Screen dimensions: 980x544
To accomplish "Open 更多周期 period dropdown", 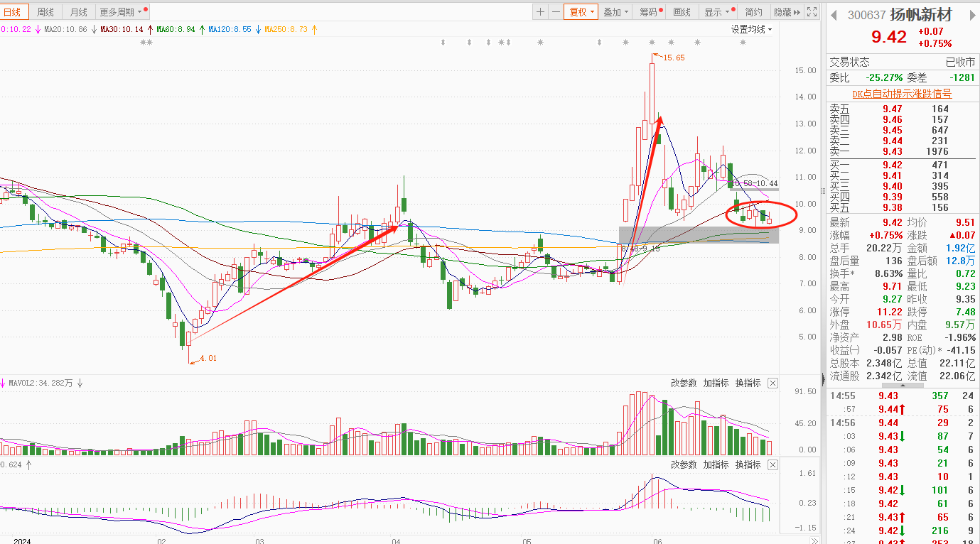I will pyautogui.click(x=122, y=12).
